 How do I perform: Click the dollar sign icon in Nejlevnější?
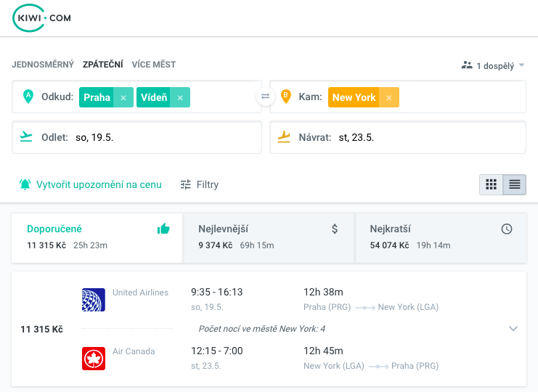pos(335,229)
